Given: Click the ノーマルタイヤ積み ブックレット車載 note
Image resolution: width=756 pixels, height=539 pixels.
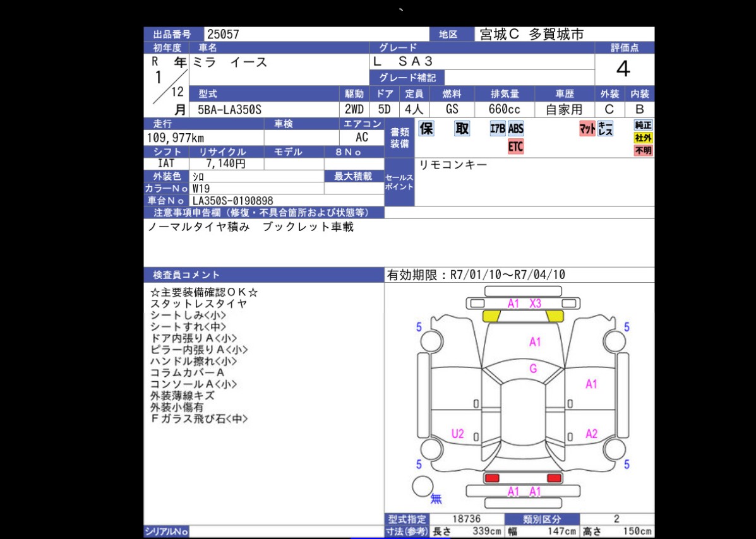Looking at the screenshot, I should (x=250, y=227).
